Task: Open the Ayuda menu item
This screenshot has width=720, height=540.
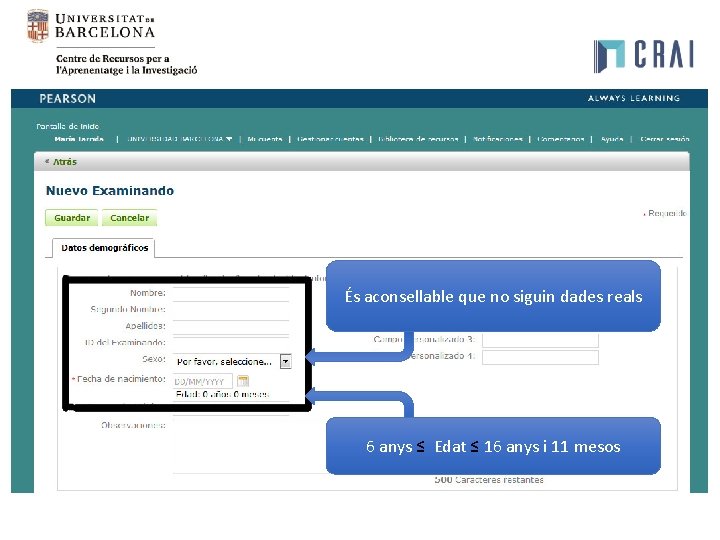Action: click(x=612, y=139)
